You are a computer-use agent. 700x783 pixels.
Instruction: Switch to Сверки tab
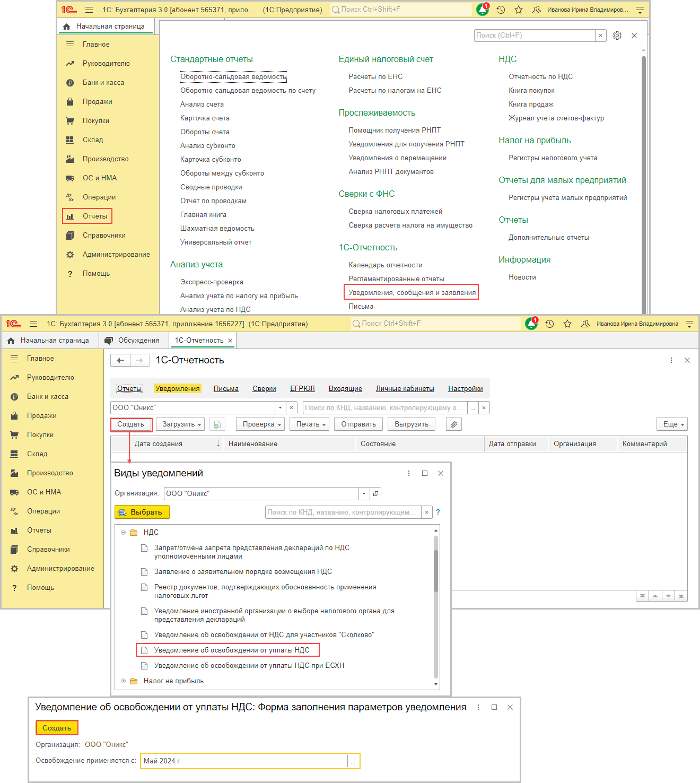click(264, 389)
